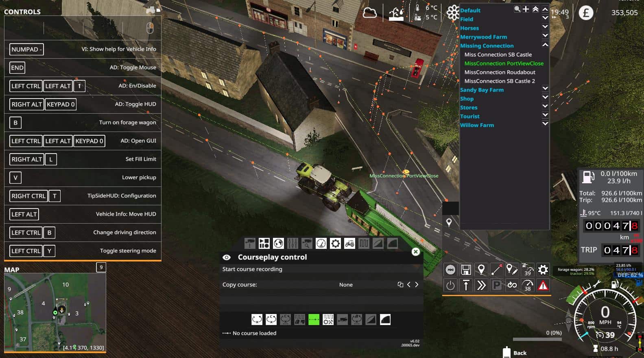
Task: Open AutoDrive settings gear icon
Action: click(543, 270)
